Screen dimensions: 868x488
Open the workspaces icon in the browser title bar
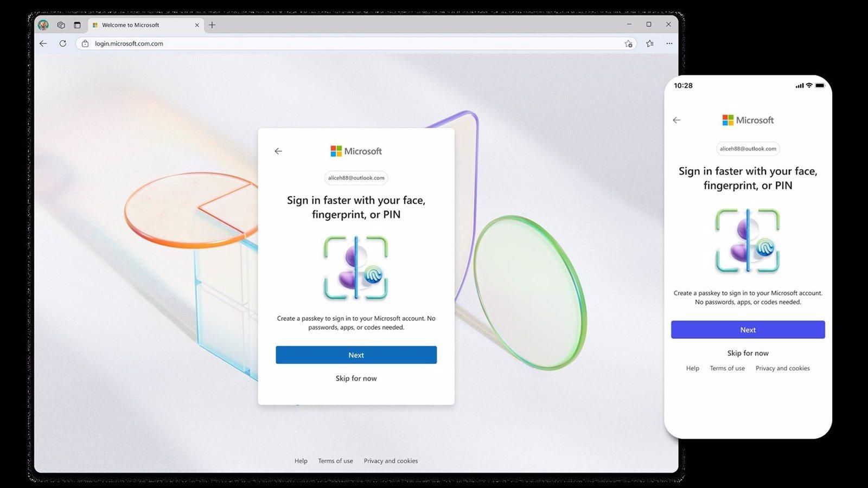[x=61, y=25]
